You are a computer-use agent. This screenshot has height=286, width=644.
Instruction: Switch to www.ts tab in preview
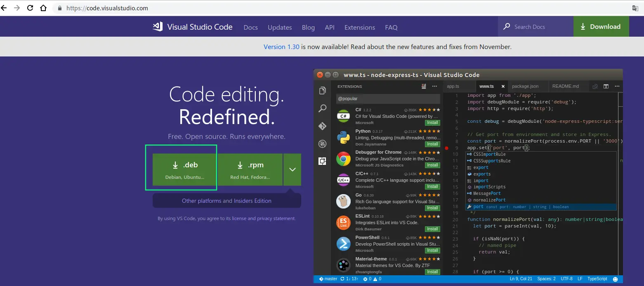[x=486, y=87]
